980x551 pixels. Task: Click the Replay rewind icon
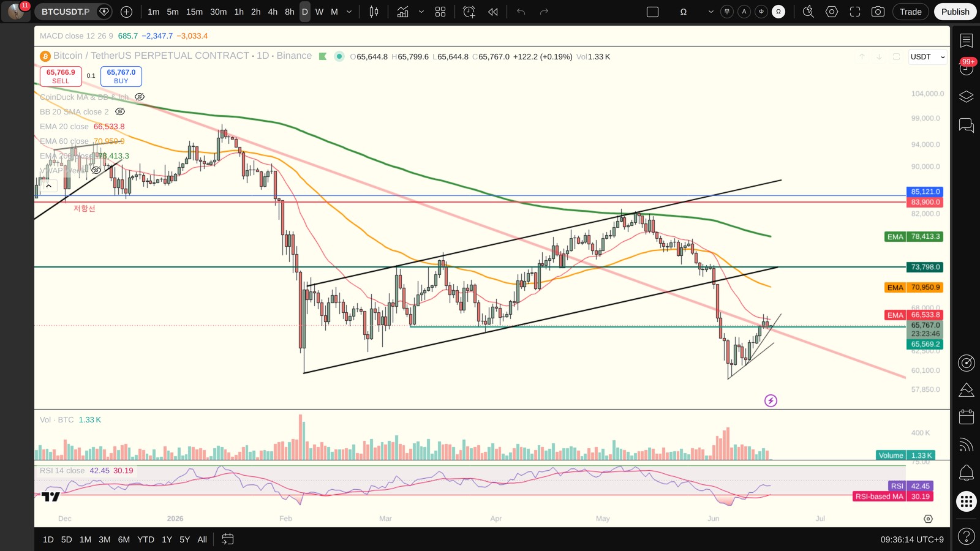point(493,12)
